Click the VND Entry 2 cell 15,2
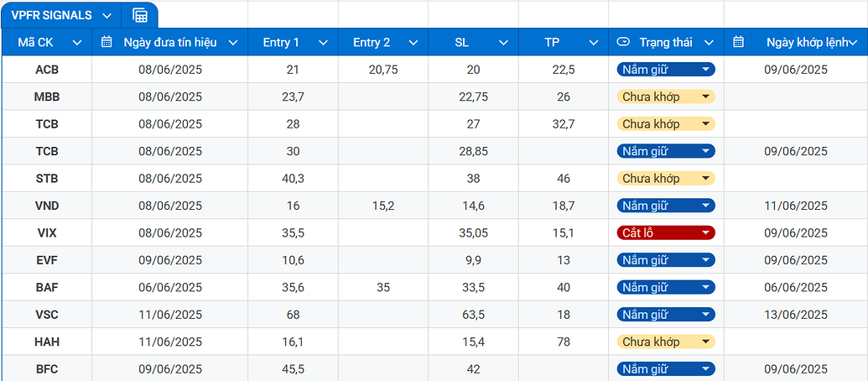 click(383, 206)
